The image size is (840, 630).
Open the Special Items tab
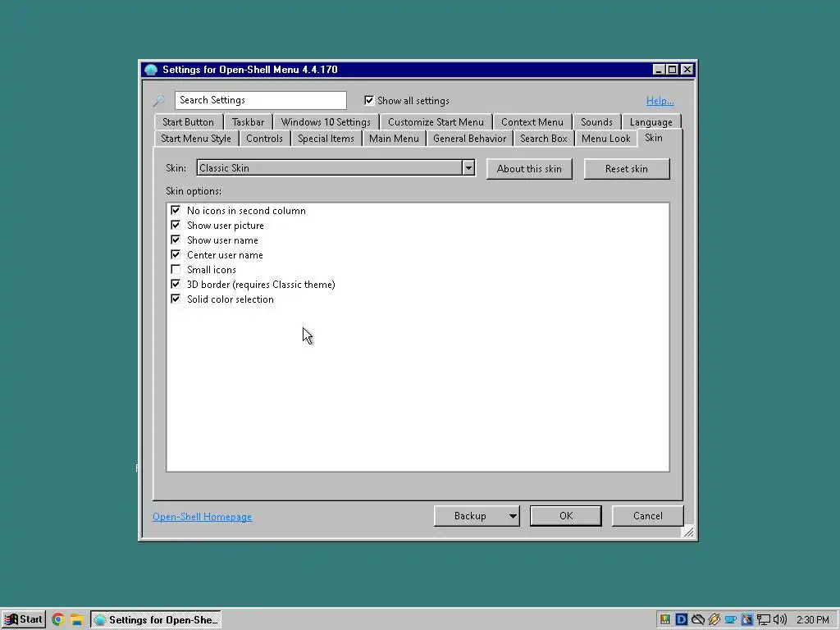326,139
